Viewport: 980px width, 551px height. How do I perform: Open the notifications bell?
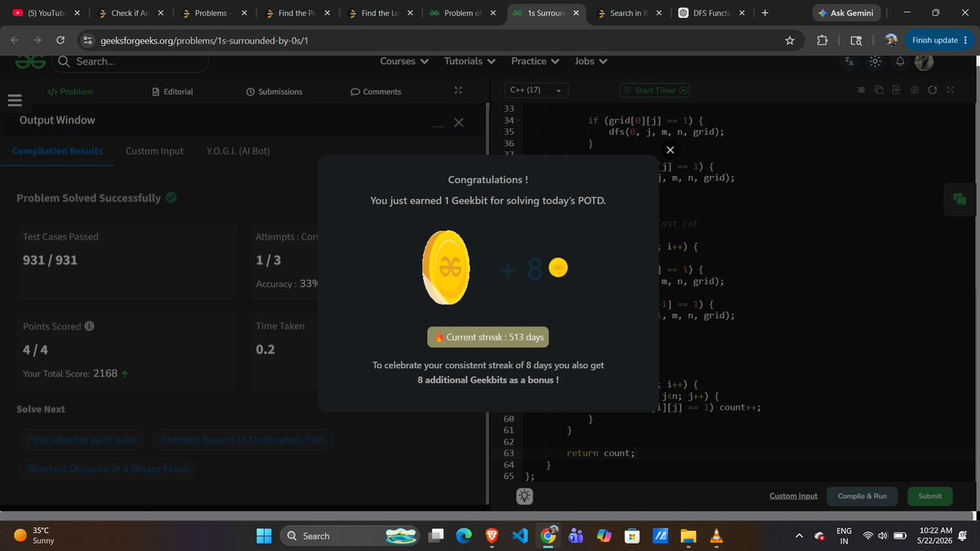coord(900,61)
